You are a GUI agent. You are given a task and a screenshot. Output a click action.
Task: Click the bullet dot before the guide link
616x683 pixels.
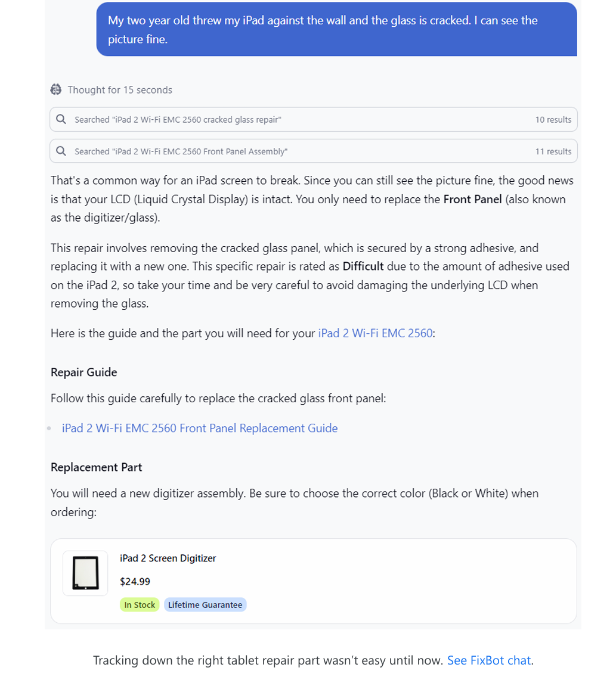(x=50, y=428)
